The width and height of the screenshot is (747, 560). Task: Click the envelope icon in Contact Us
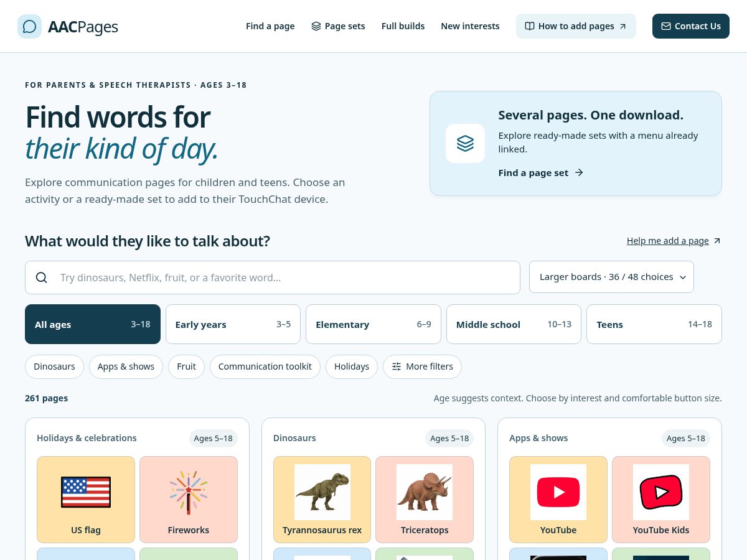point(666,26)
